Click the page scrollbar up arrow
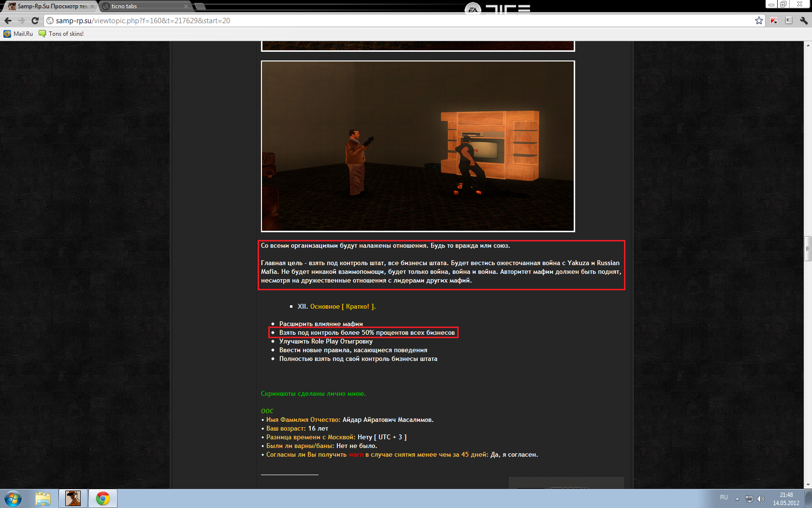The height and width of the screenshot is (508, 812). point(808,45)
